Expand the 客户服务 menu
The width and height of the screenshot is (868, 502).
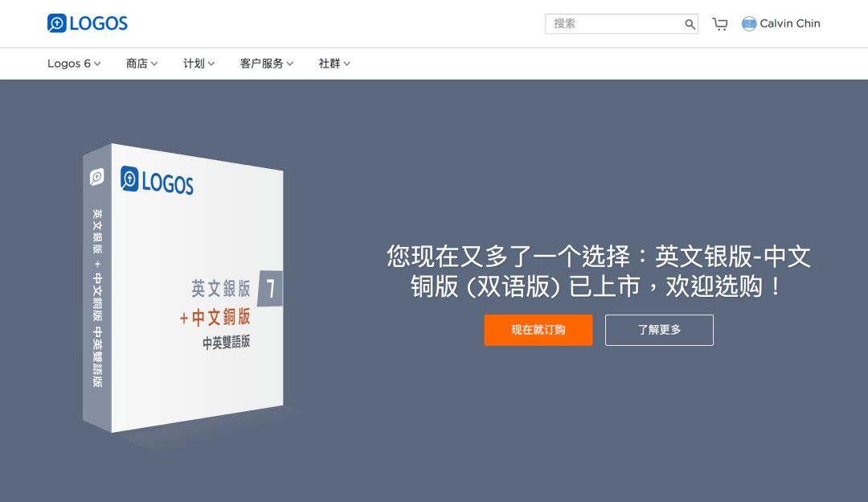coord(266,64)
